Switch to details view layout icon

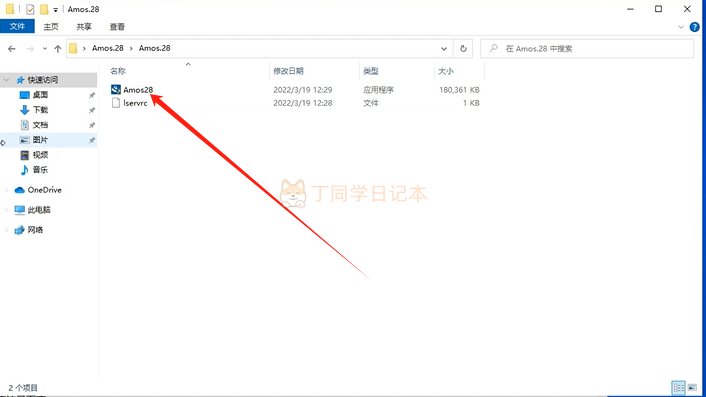[678, 387]
